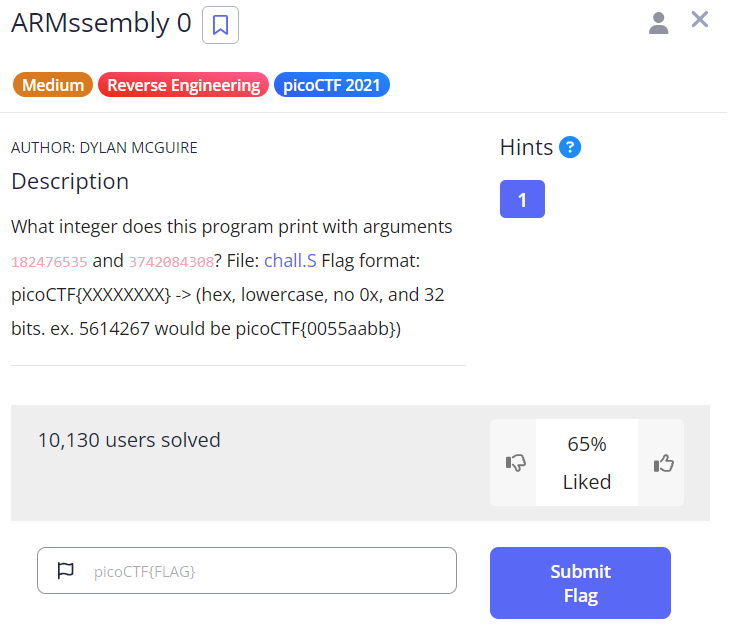The width and height of the screenshot is (735, 626).
Task: Click the 65% Liked rating text
Action: tap(586, 463)
